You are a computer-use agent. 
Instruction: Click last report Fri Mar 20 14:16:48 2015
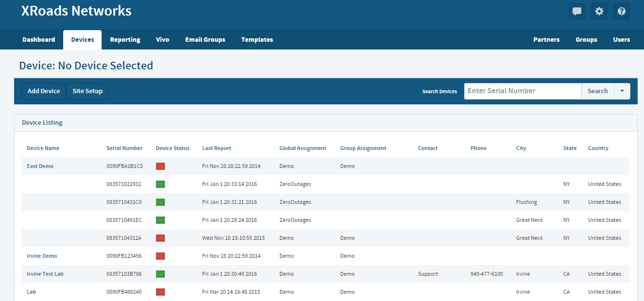click(x=231, y=292)
